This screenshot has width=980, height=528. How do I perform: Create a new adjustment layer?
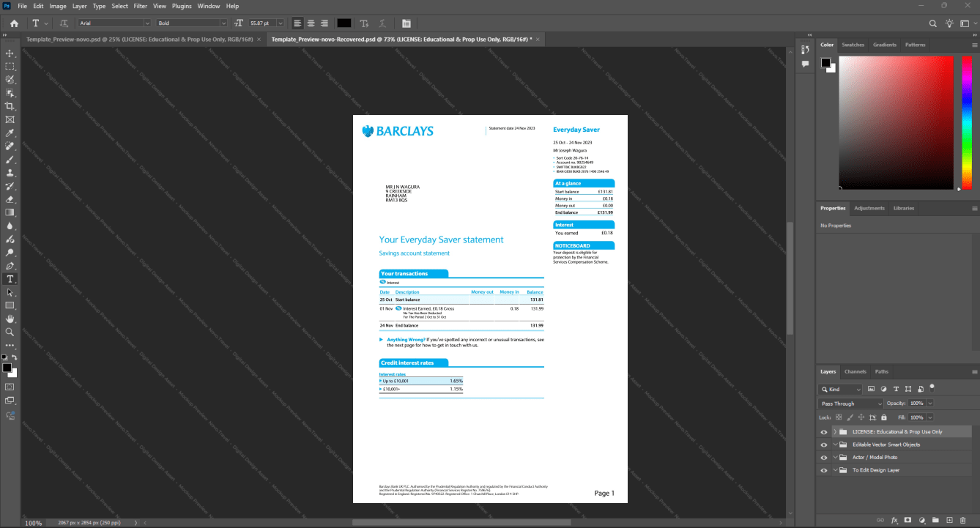click(921, 520)
